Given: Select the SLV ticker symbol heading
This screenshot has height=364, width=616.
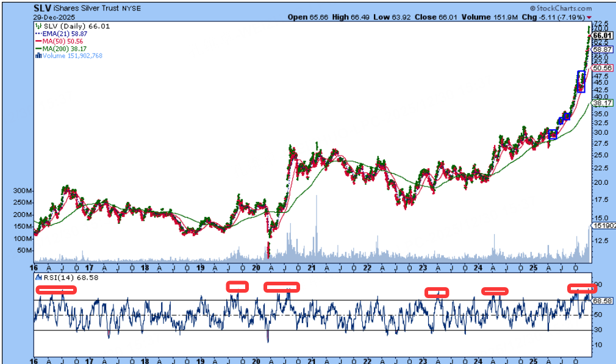Looking at the screenshot, I should point(42,9).
